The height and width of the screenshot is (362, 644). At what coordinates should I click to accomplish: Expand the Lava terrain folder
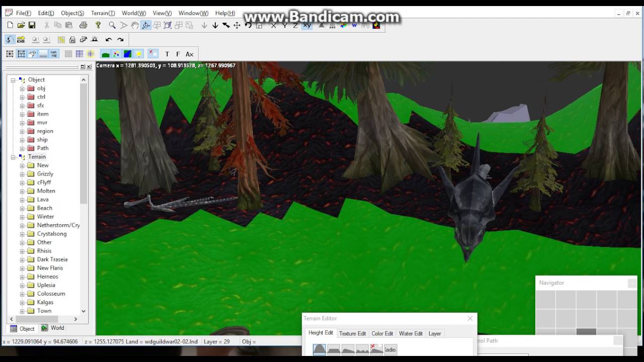[x=22, y=200]
